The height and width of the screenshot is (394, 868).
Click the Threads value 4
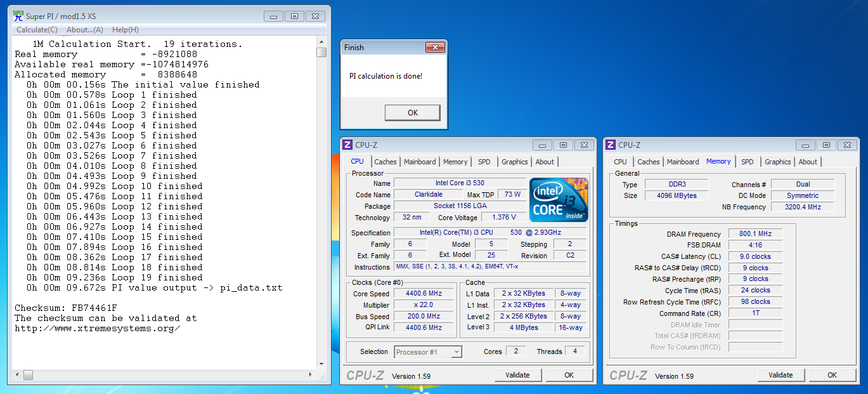point(575,351)
